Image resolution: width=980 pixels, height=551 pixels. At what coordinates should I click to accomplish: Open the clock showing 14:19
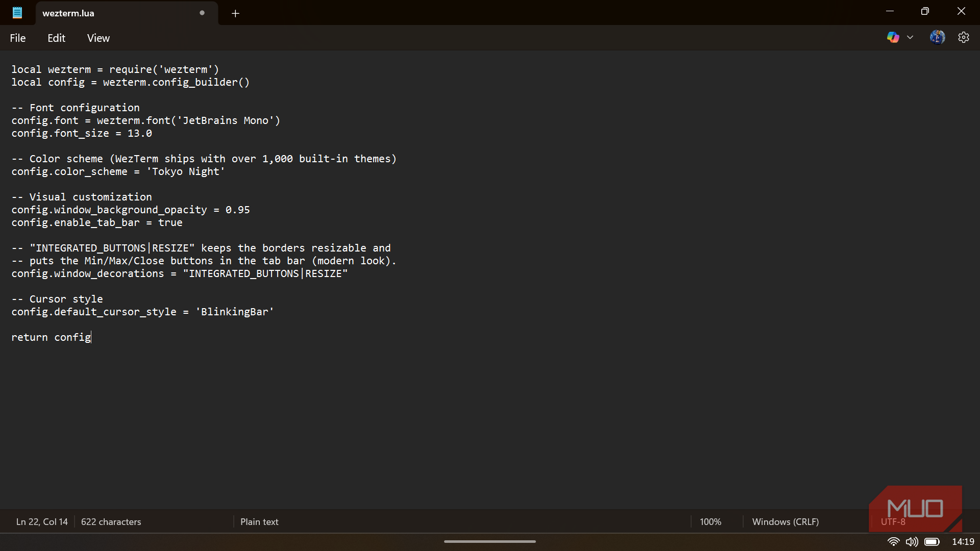(x=963, y=542)
